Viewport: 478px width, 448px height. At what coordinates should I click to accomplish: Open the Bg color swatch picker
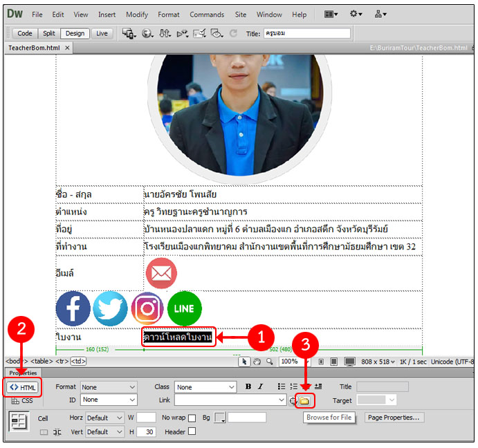coord(220,418)
